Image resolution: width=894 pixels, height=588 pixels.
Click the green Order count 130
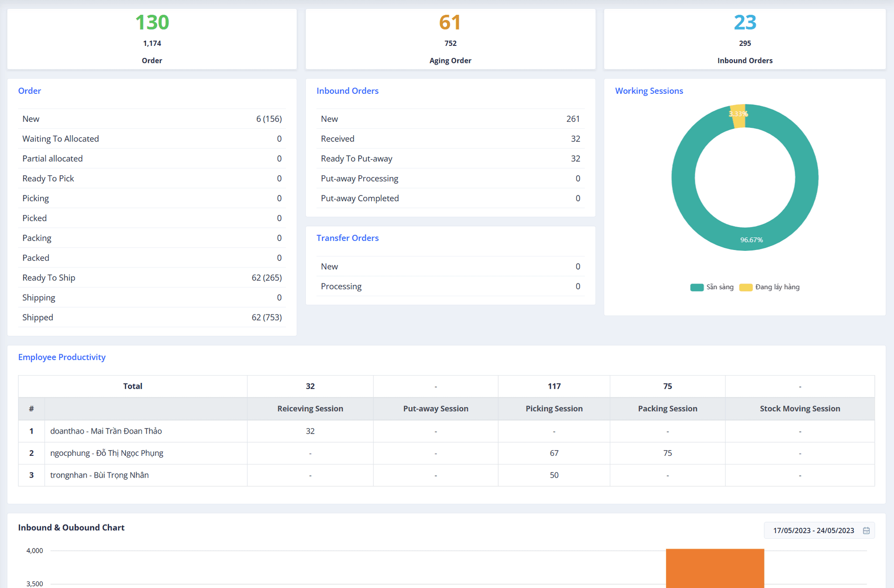(151, 23)
